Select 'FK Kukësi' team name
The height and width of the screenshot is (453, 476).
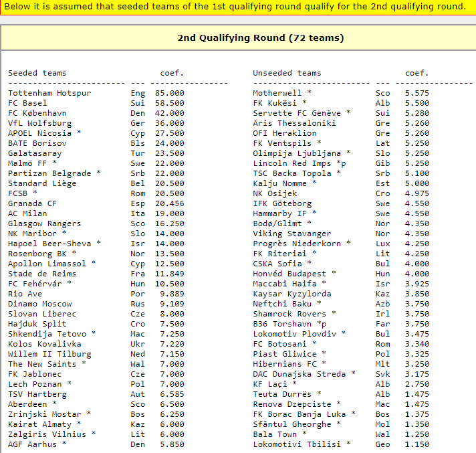pos(275,103)
